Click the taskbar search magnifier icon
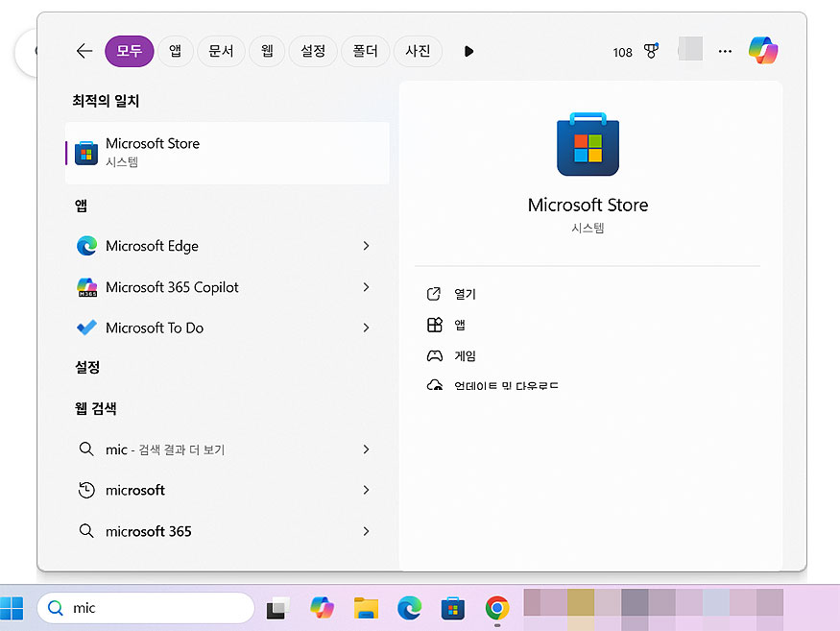Image resolution: width=840 pixels, height=631 pixels. [x=55, y=608]
